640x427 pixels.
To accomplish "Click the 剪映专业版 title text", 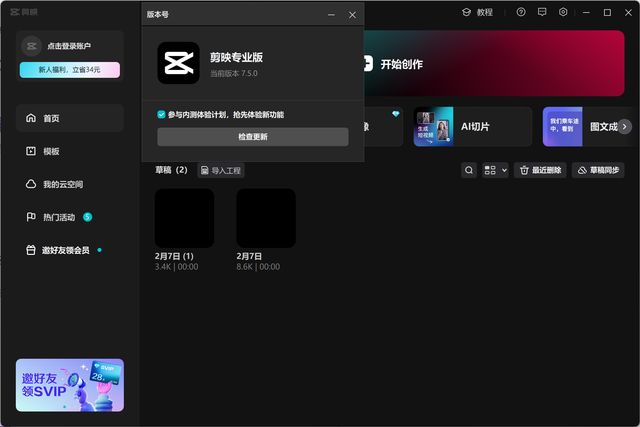I will coord(236,57).
